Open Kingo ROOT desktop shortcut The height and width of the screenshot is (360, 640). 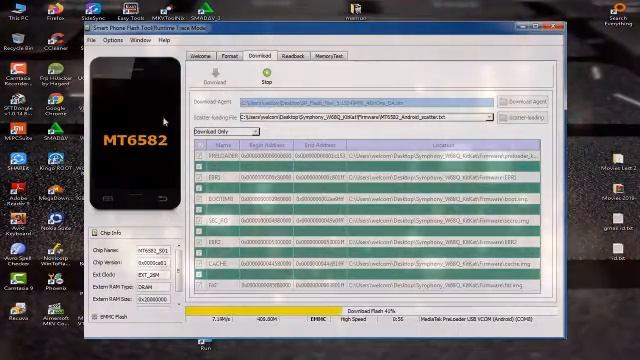pyautogui.click(x=56, y=162)
